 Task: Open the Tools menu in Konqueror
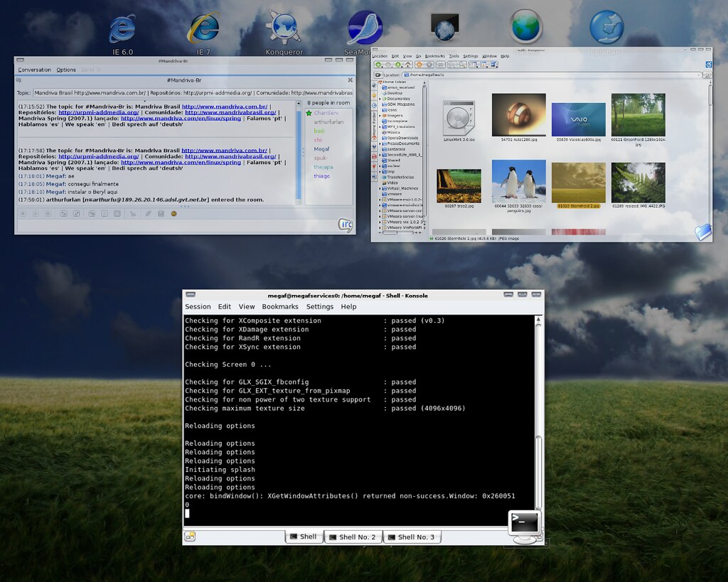click(454, 56)
